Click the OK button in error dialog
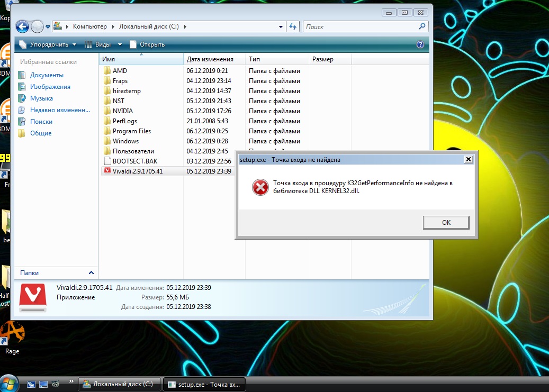Viewport: 549px width, 392px height. [x=446, y=223]
